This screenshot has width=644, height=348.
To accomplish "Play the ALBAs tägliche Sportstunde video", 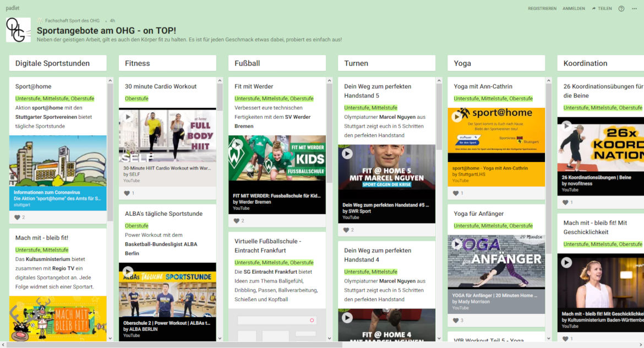I will coord(128,271).
